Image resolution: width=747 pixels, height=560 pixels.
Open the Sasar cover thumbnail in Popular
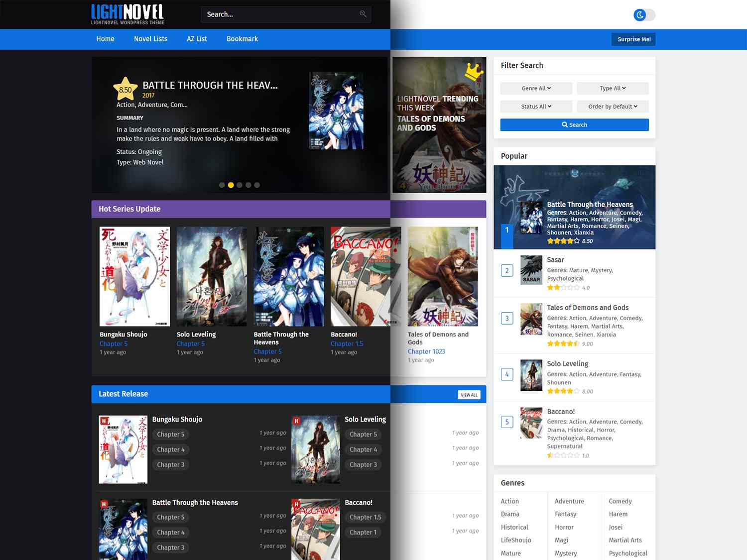[531, 270]
